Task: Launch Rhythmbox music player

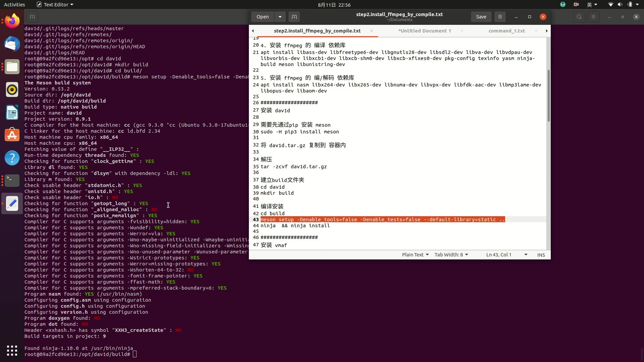Action: click(x=12, y=89)
